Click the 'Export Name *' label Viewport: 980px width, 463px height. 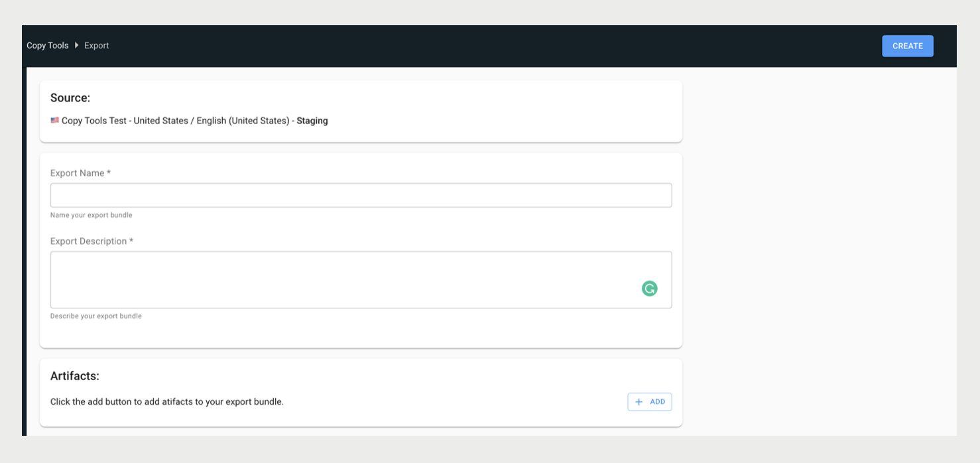80,173
